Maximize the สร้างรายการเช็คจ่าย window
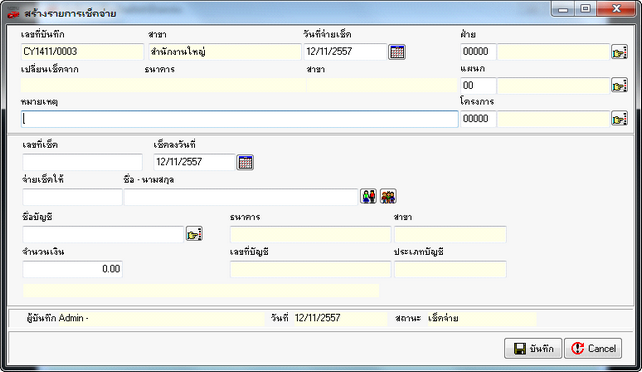Screen dimensions: 642x372 click(x=586, y=8)
